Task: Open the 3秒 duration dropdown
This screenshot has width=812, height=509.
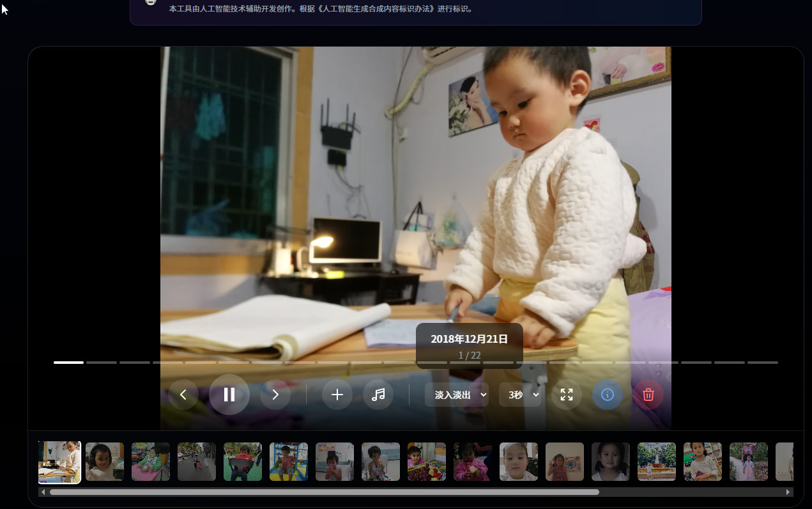Action: tap(520, 395)
